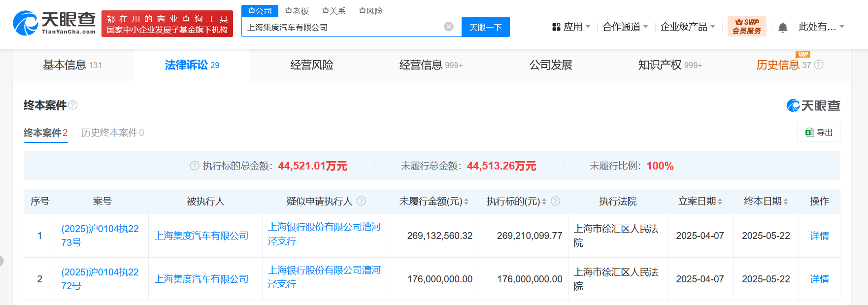The image size is (868, 305).
Task: Sort by 立案日期 column
Action: 720,202
